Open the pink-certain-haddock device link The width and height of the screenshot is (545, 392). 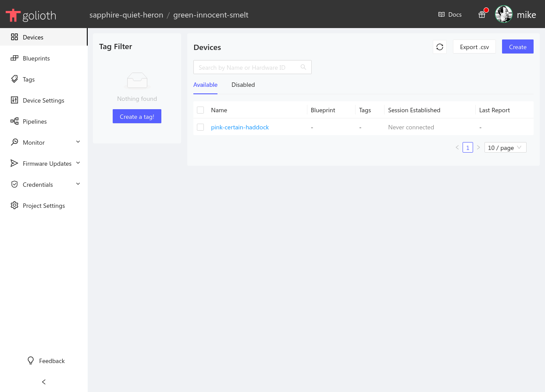(x=240, y=127)
